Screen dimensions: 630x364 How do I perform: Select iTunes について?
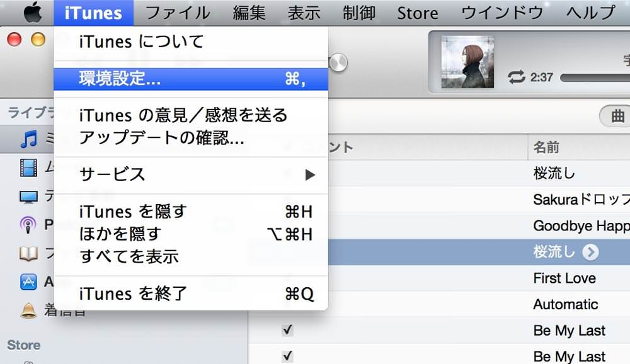tap(191, 42)
